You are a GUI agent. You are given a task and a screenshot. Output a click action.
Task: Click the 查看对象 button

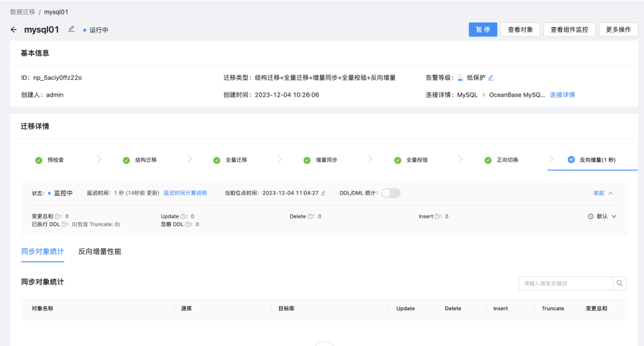(x=520, y=30)
